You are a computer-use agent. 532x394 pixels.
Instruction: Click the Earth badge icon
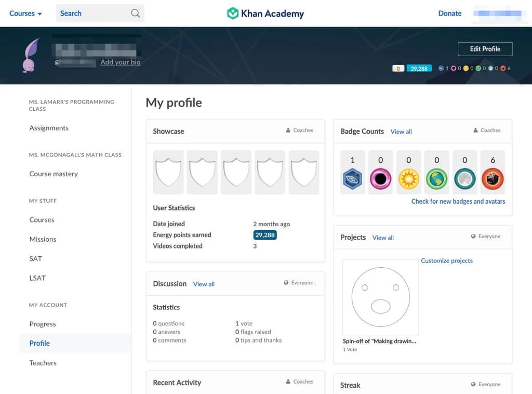point(436,179)
